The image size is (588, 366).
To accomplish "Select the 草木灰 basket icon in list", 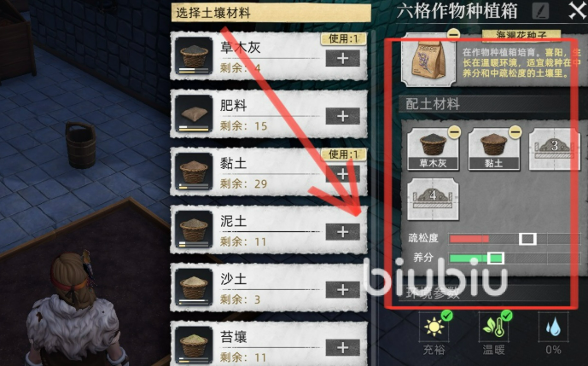I will point(194,55).
